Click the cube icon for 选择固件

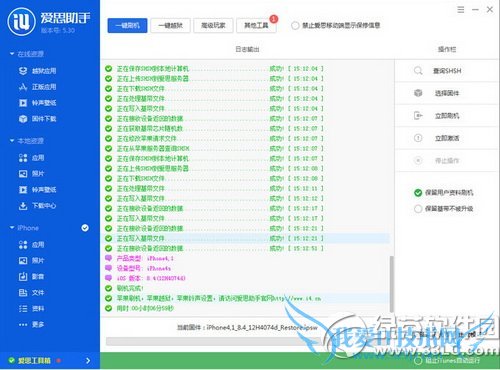point(418,93)
